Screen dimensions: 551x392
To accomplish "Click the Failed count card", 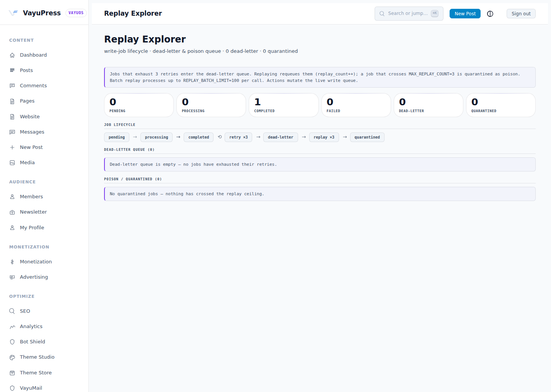I will coord(356,105).
